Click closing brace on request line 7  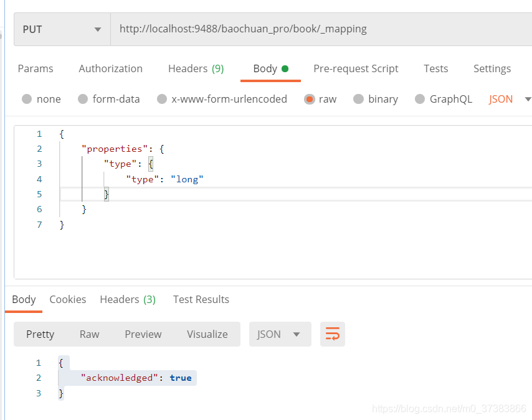(x=62, y=225)
